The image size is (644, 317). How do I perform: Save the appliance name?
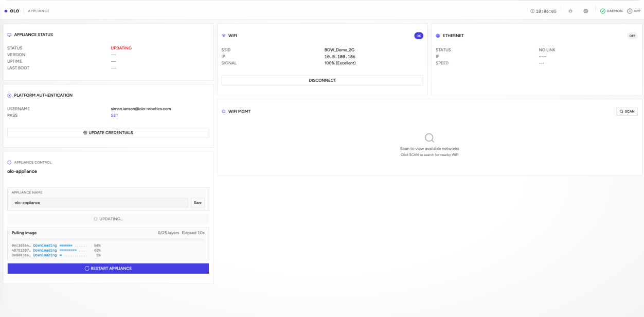click(x=198, y=203)
